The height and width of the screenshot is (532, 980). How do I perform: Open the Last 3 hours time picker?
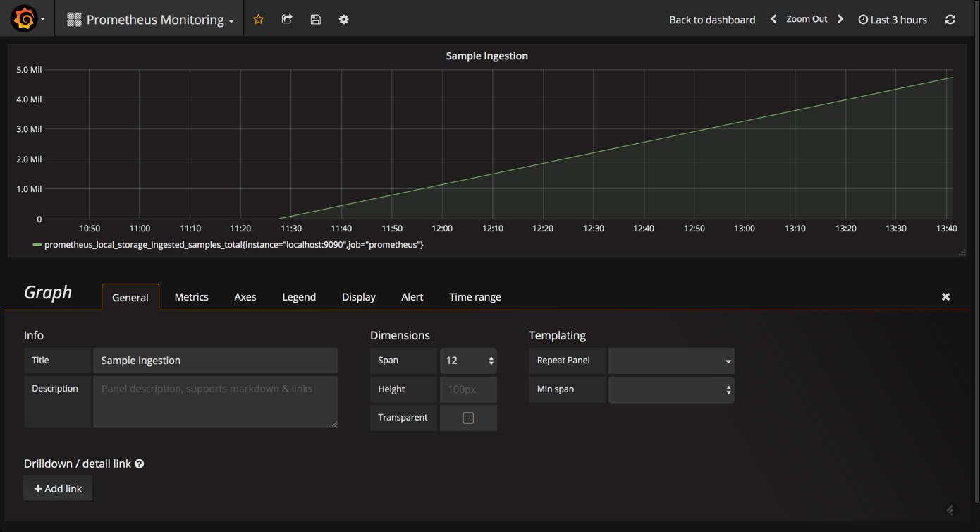point(893,19)
